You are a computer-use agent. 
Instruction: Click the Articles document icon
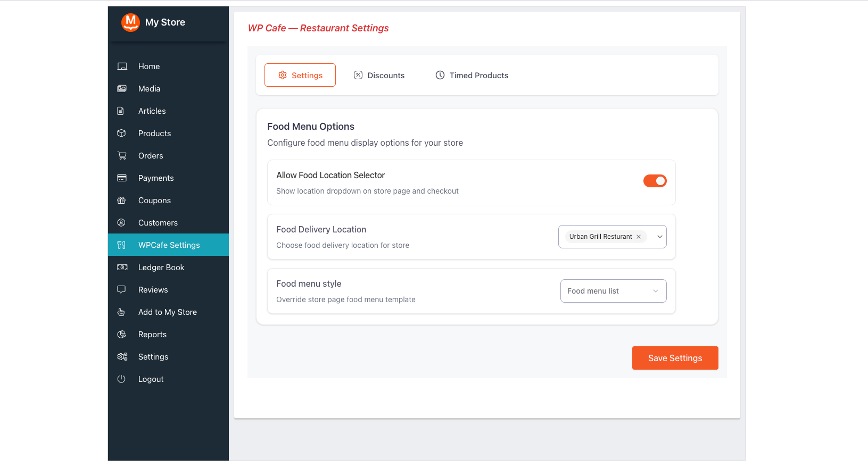pos(121,111)
